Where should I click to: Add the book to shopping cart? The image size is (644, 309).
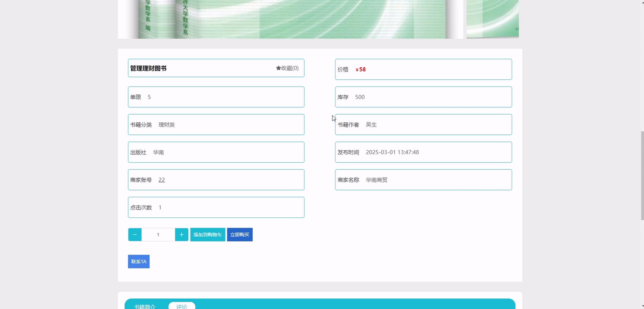pos(207,234)
